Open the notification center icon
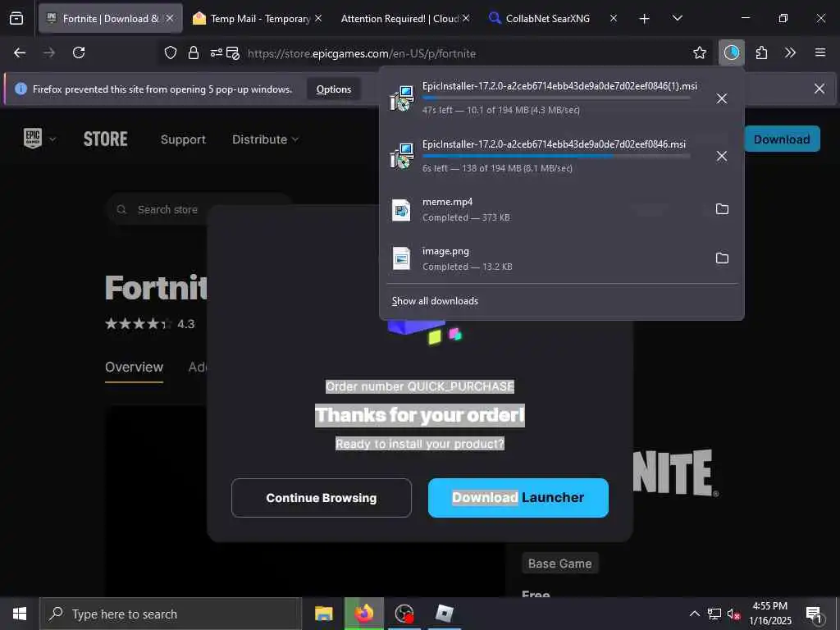840x630 pixels. pos(814,614)
